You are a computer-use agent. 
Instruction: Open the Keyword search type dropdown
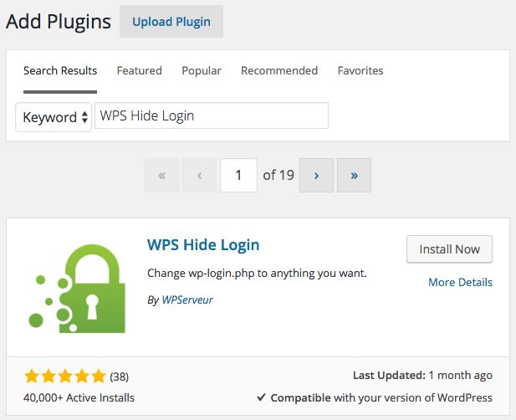pyautogui.click(x=54, y=117)
